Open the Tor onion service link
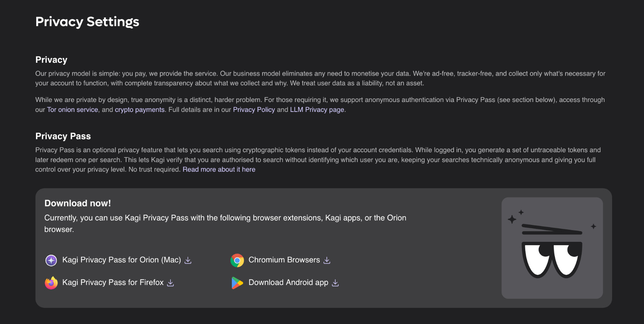Viewport: 644px width, 324px height. coord(73,110)
